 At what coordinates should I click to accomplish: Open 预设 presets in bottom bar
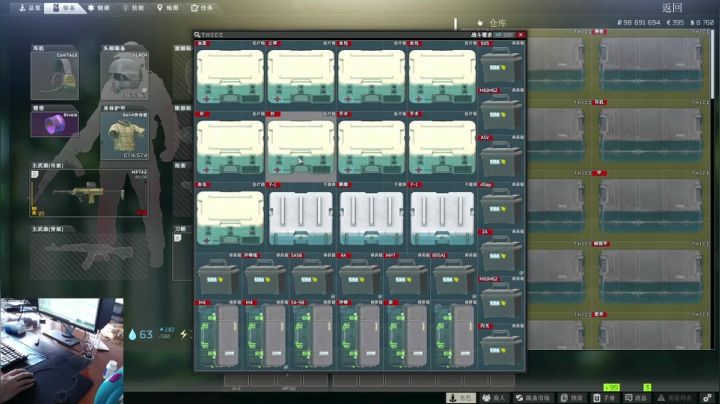tap(572, 398)
